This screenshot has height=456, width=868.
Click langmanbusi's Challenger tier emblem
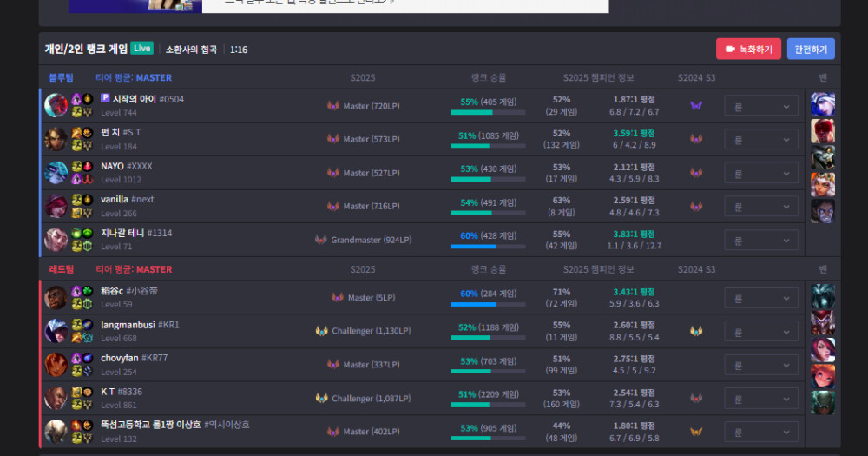coord(322,331)
